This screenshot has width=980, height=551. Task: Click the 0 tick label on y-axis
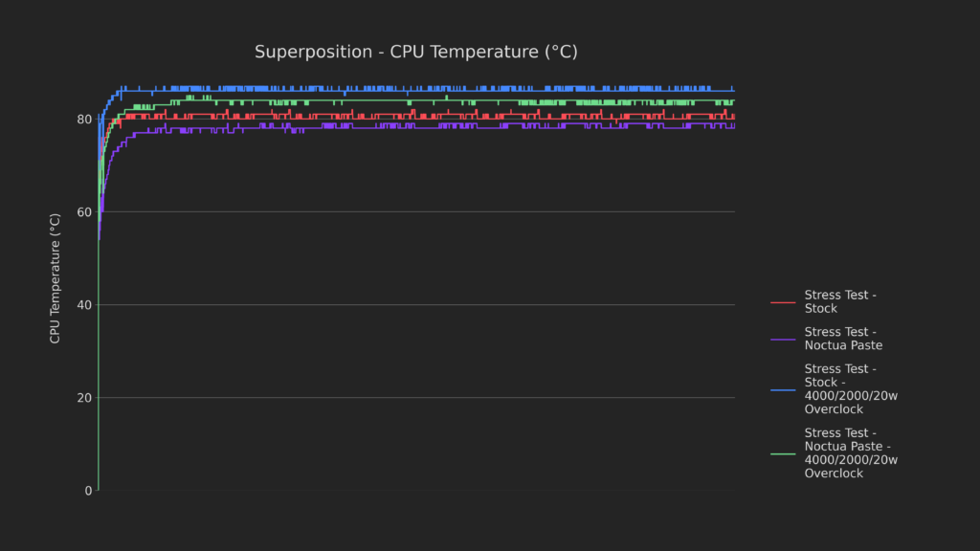tap(88, 491)
